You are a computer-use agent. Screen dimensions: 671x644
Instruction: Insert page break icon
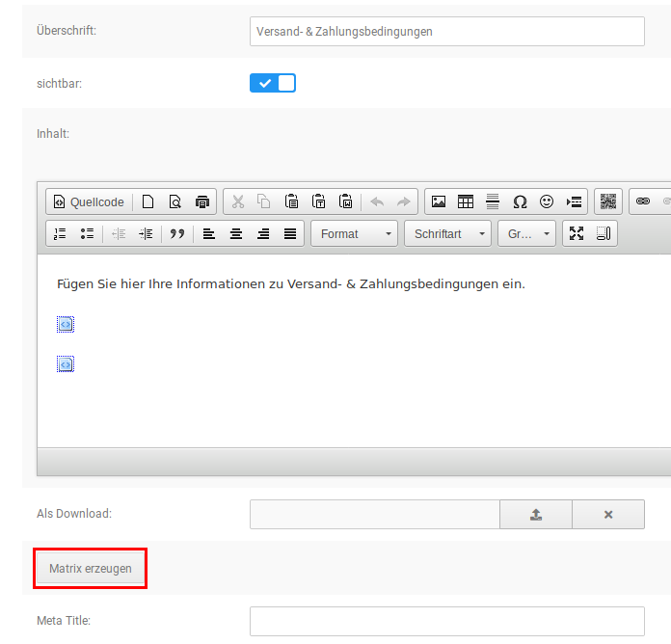click(x=574, y=201)
